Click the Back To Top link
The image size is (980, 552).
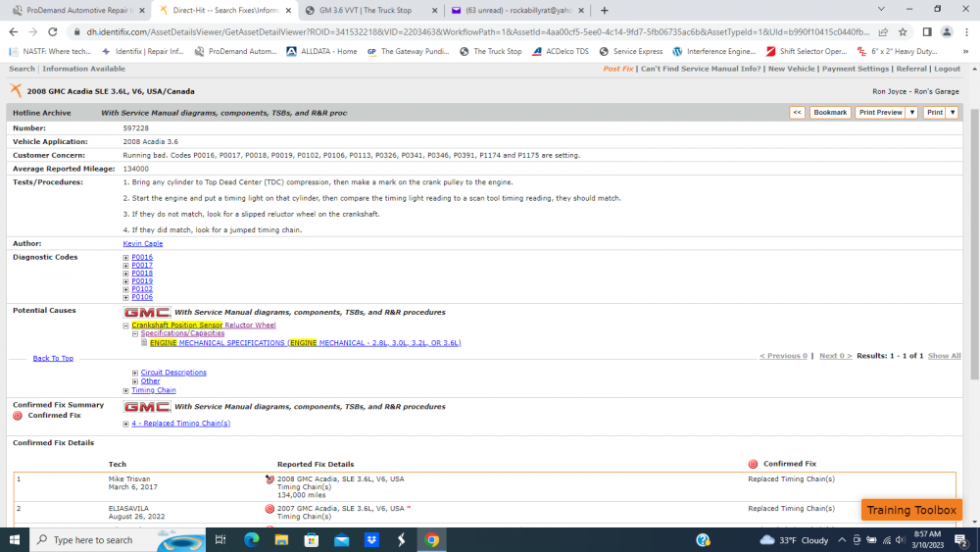(53, 358)
